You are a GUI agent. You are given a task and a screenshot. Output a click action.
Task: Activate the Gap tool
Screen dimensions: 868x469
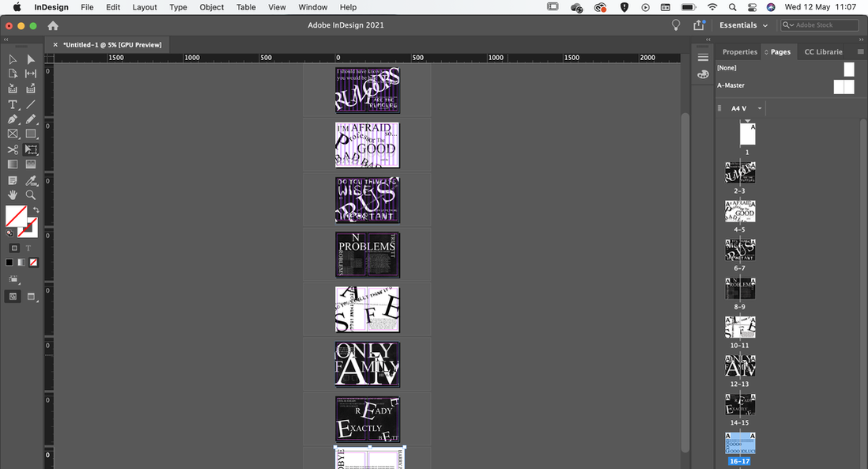tap(31, 74)
